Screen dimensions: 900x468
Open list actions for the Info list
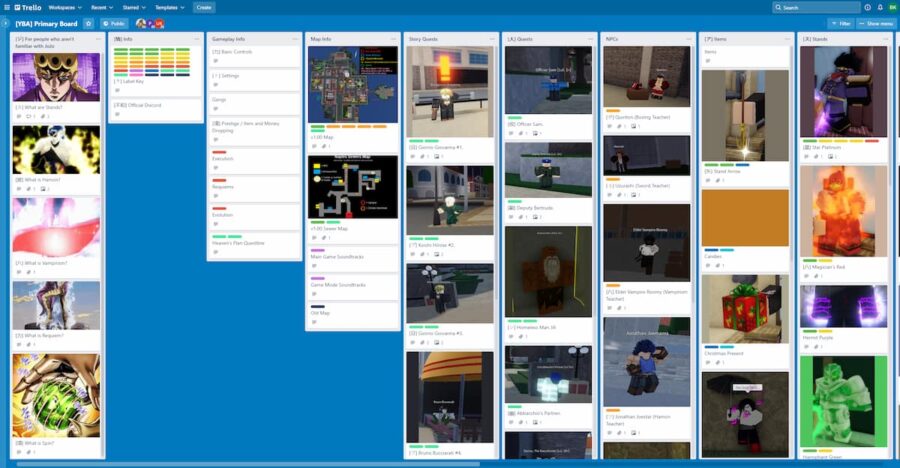(196, 39)
